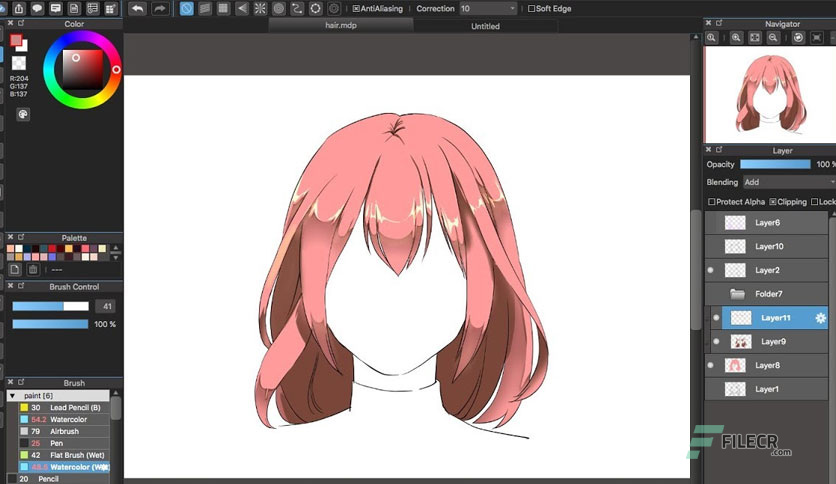Float the Color panel with its pop-out icon
The height and width of the screenshot is (484, 836).
[x=21, y=23]
